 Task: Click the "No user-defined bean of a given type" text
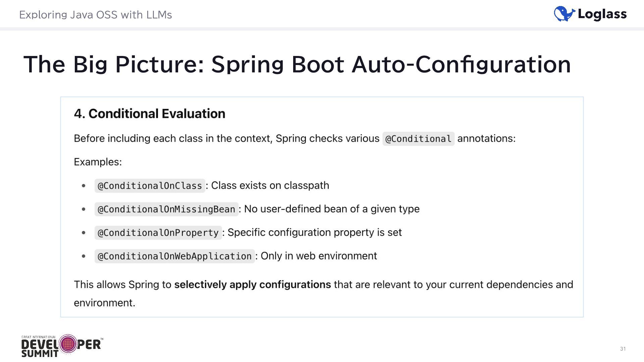click(332, 209)
